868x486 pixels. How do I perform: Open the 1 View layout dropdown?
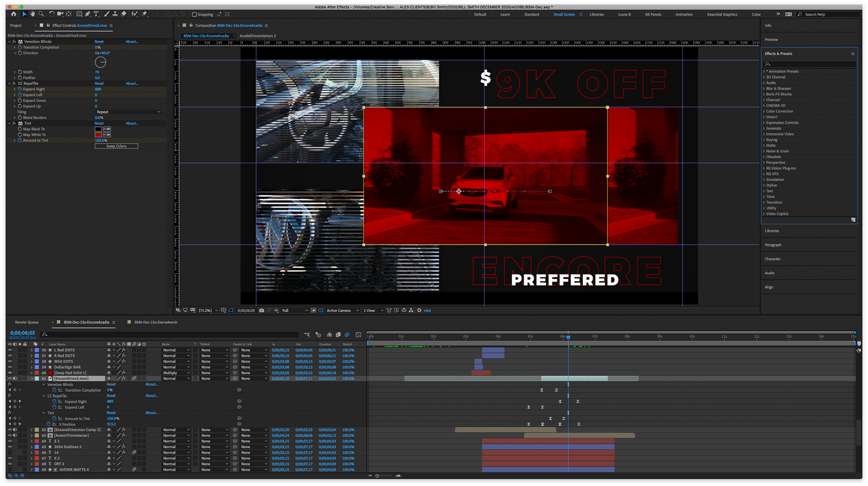[373, 310]
